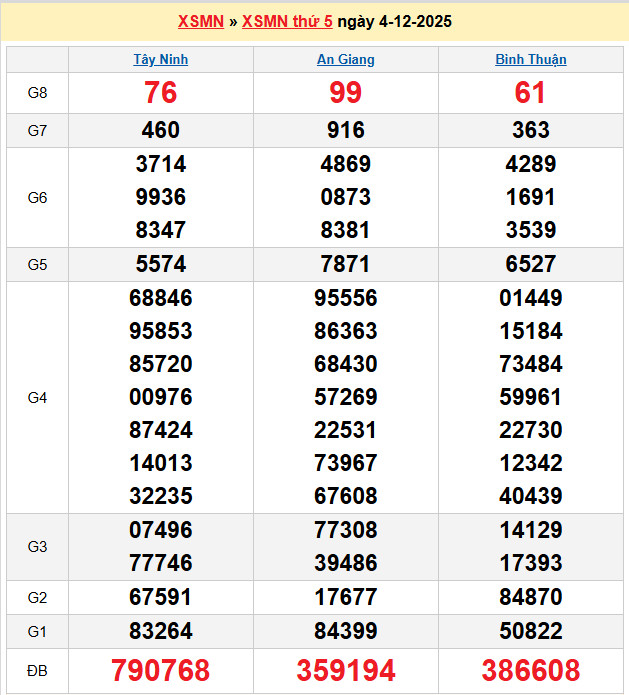Click An Giang special prize 359194
Screen dimensions: 629x695
346,670
